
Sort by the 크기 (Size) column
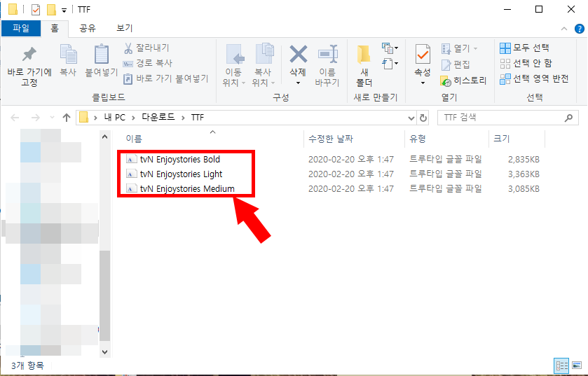click(x=501, y=139)
